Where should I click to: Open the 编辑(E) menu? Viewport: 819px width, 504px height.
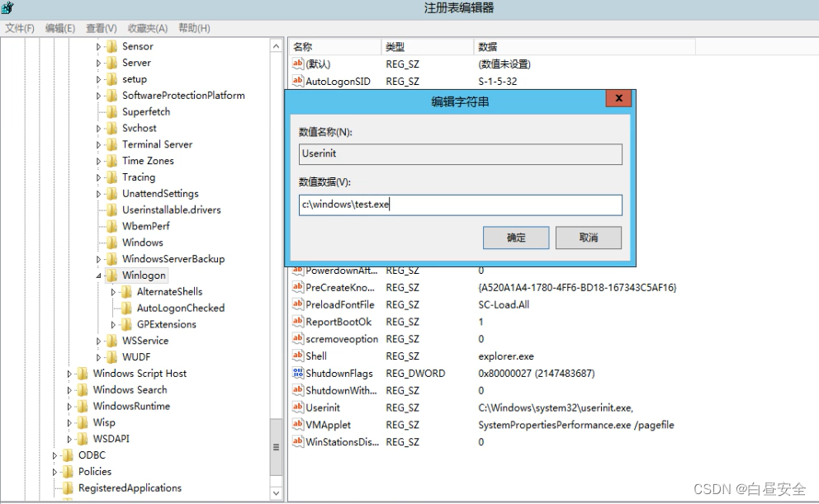(x=60, y=28)
